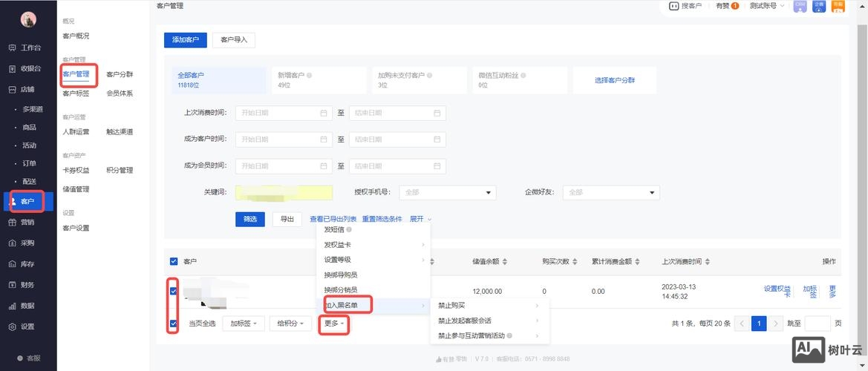Open the blue 企微 app icon
Image resolution: width=868 pixels, height=371 pixels.
pyautogui.click(x=819, y=5)
